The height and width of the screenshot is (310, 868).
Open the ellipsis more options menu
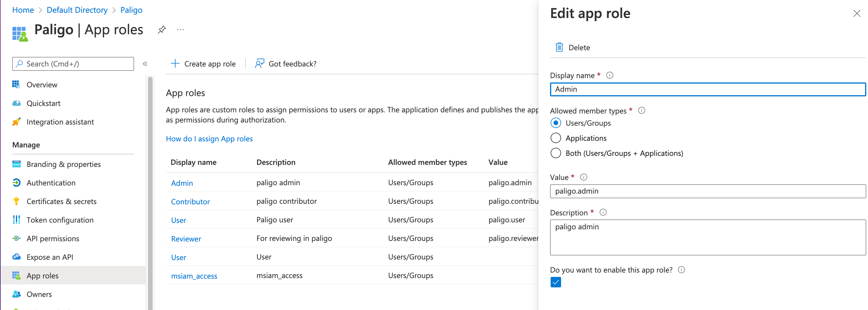pos(180,30)
